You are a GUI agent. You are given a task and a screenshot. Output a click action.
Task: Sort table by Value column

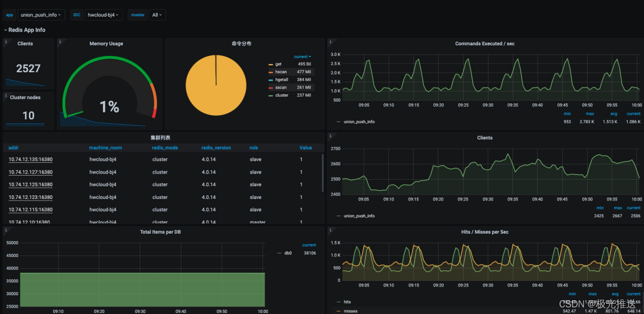tap(305, 148)
